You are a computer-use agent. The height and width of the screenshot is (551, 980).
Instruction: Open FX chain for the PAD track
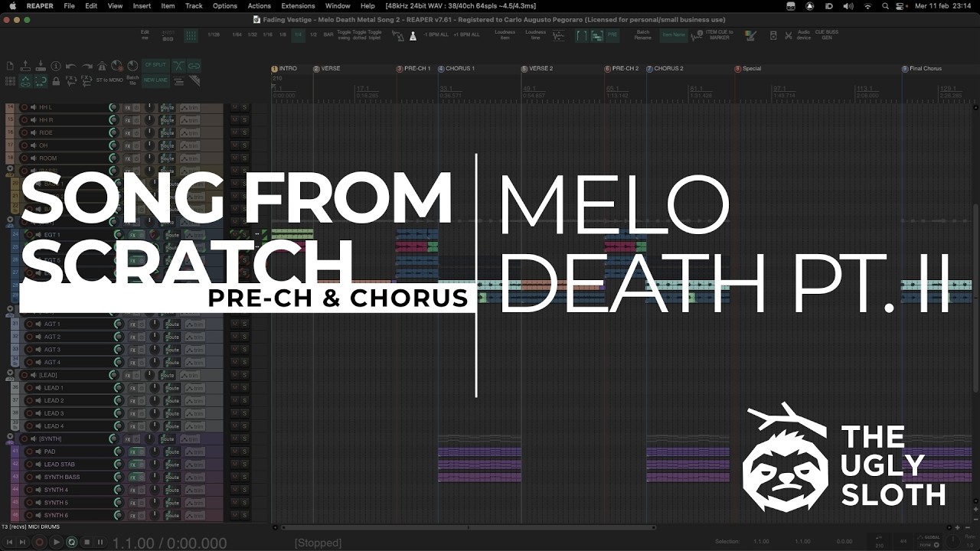[x=132, y=452]
